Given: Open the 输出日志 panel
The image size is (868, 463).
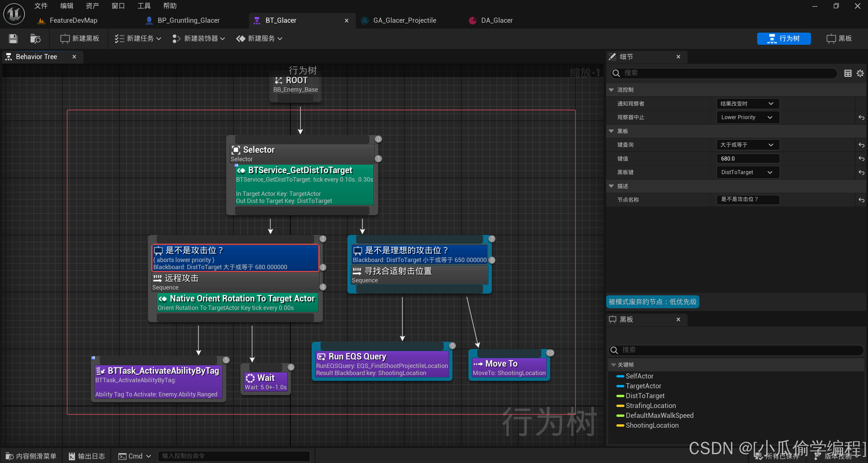Looking at the screenshot, I should pyautogui.click(x=87, y=456).
